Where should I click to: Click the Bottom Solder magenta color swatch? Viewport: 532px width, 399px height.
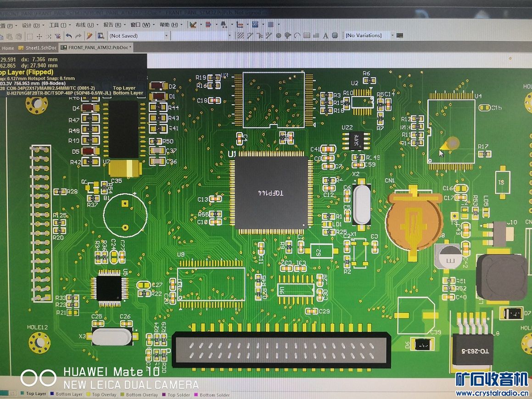(x=196, y=394)
